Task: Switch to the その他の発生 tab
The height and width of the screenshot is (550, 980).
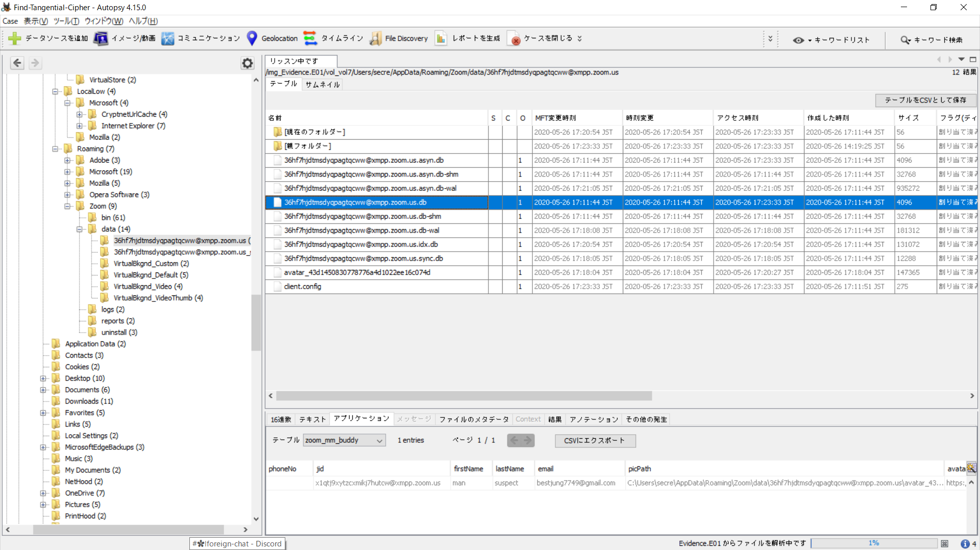Action: pyautogui.click(x=647, y=419)
